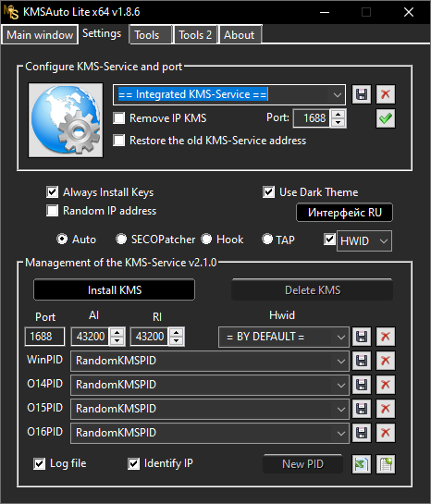
Task: Toggle the checkbox next to HWID dropdown
Action: click(x=329, y=240)
